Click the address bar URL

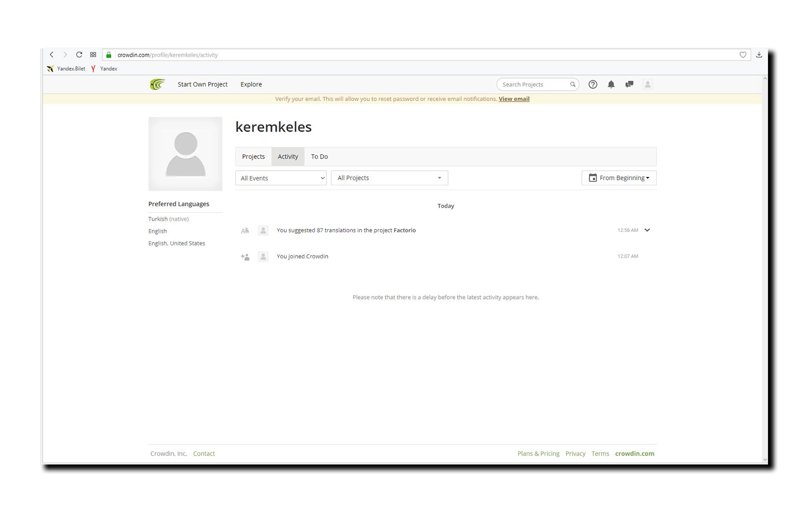(168, 55)
